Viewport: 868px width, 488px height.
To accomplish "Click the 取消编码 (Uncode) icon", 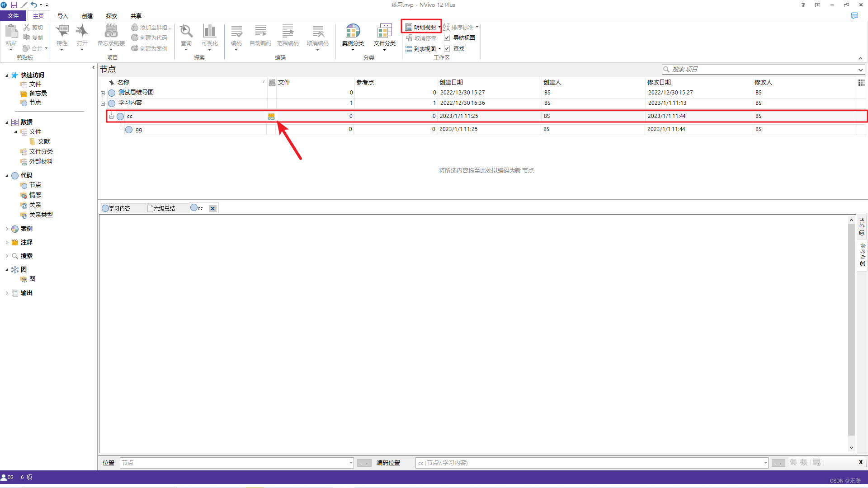I will point(318,31).
